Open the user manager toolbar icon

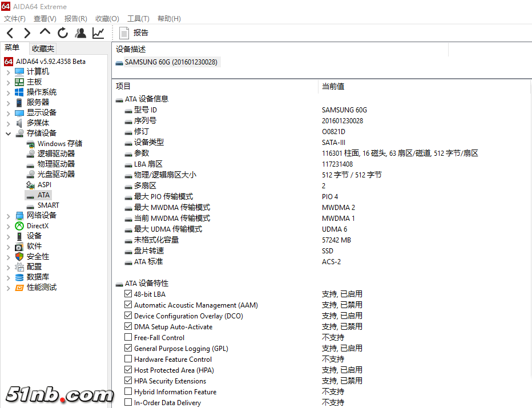click(80, 33)
